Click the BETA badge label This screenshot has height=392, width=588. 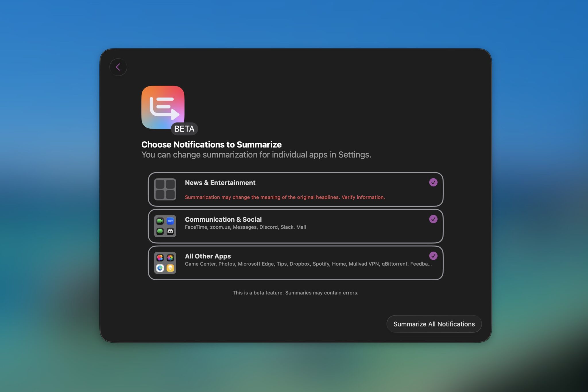185,129
